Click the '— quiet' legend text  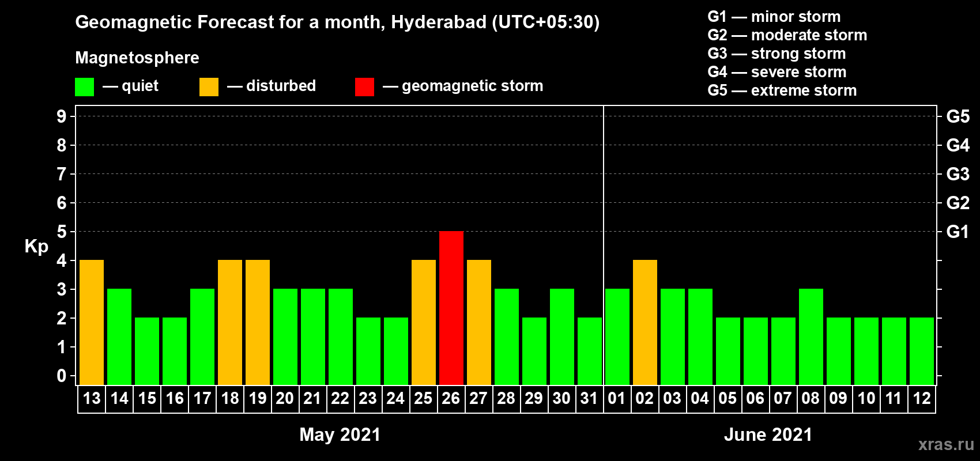130,86
